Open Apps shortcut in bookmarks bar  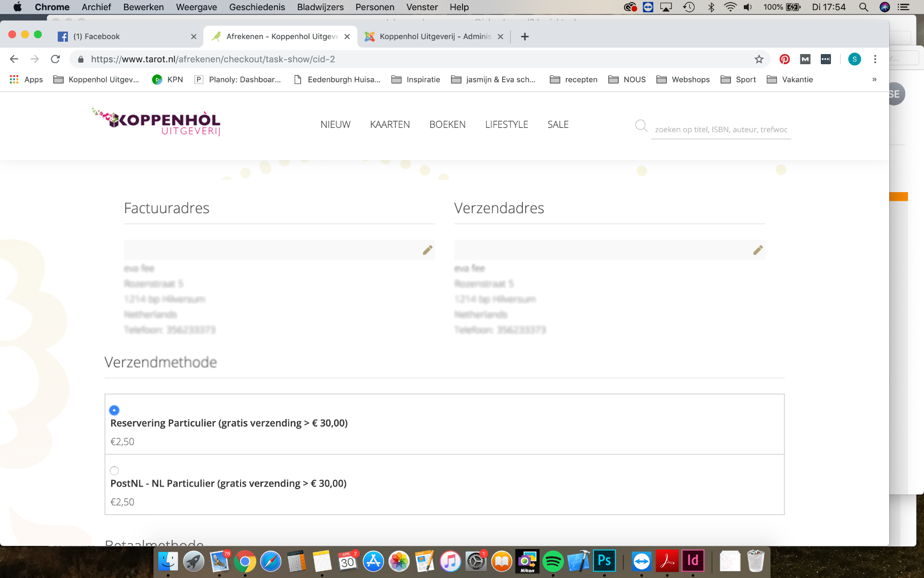[x=26, y=80]
